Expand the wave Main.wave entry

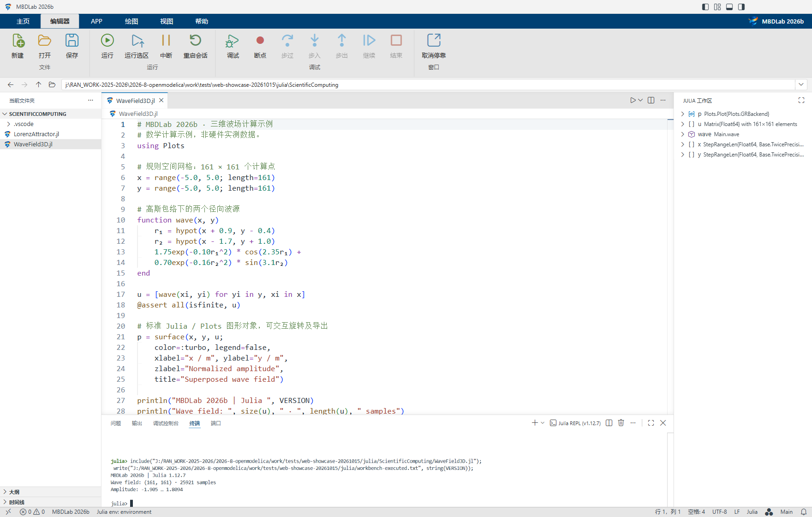[683, 134]
